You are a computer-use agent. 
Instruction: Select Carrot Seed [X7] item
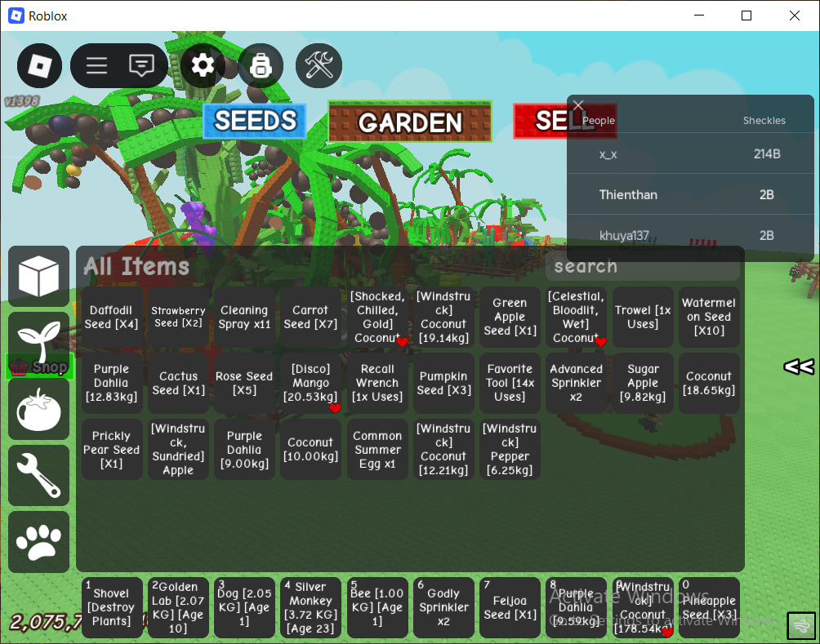click(x=310, y=317)
